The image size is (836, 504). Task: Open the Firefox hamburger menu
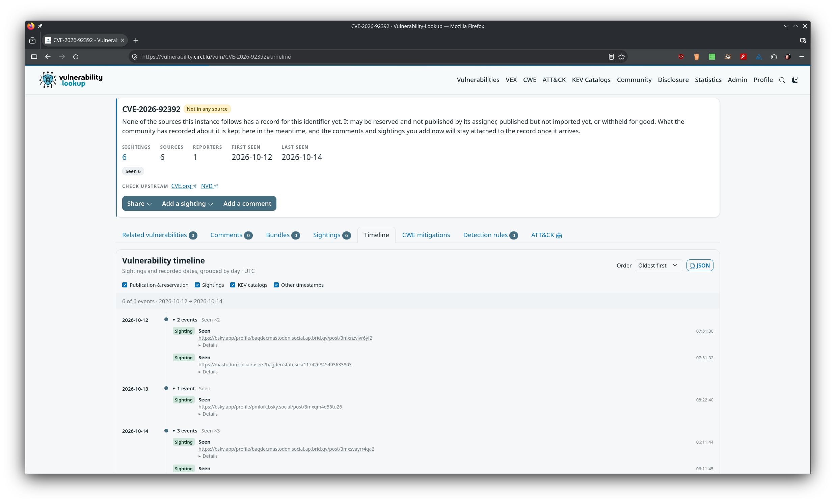(x=802, y=57)
